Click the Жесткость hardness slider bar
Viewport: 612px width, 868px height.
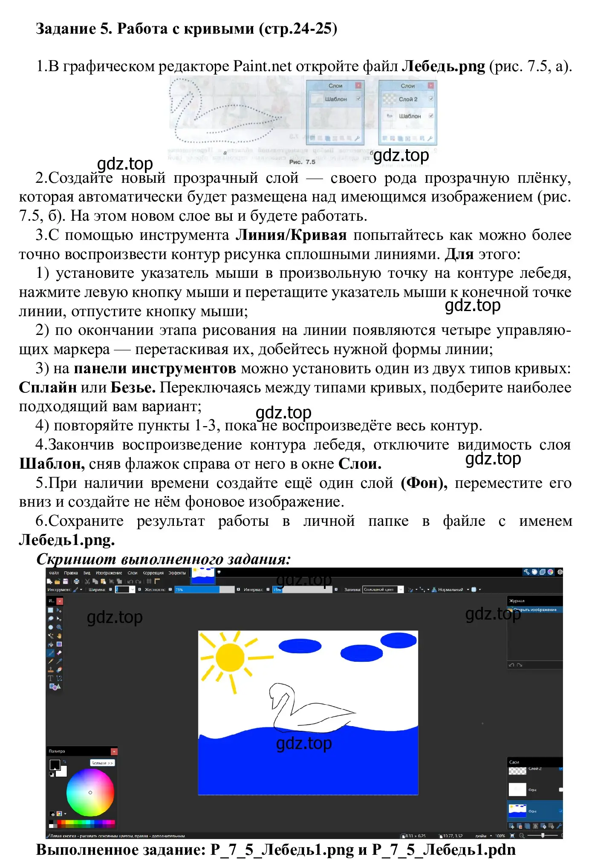coord(205,589)
